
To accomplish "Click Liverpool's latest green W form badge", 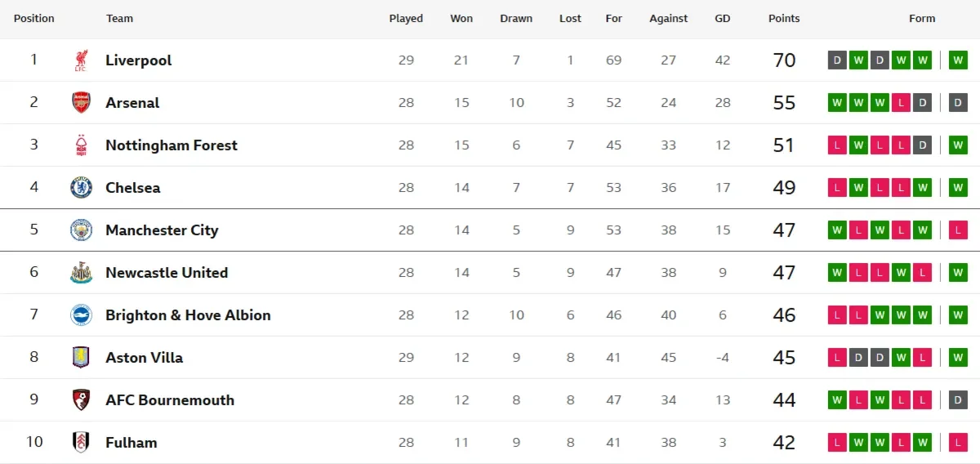I will click(x=958, y=60).
